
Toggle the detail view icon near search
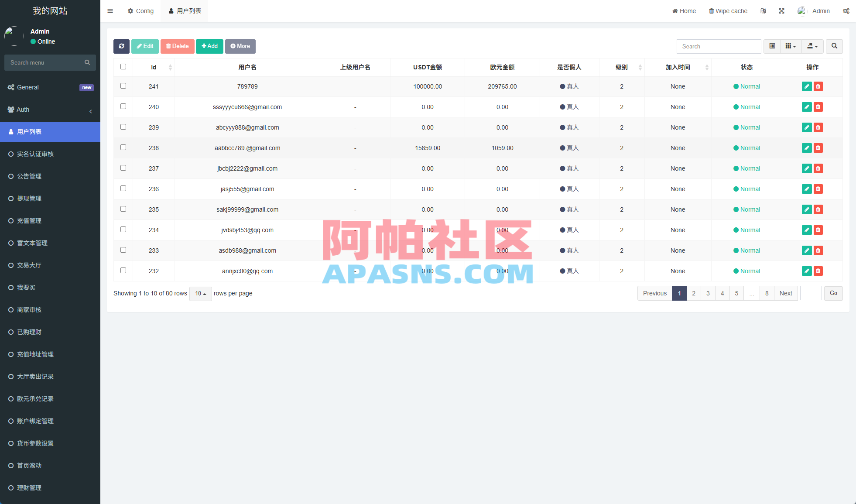pyautogui.click(x=772, y=46)
